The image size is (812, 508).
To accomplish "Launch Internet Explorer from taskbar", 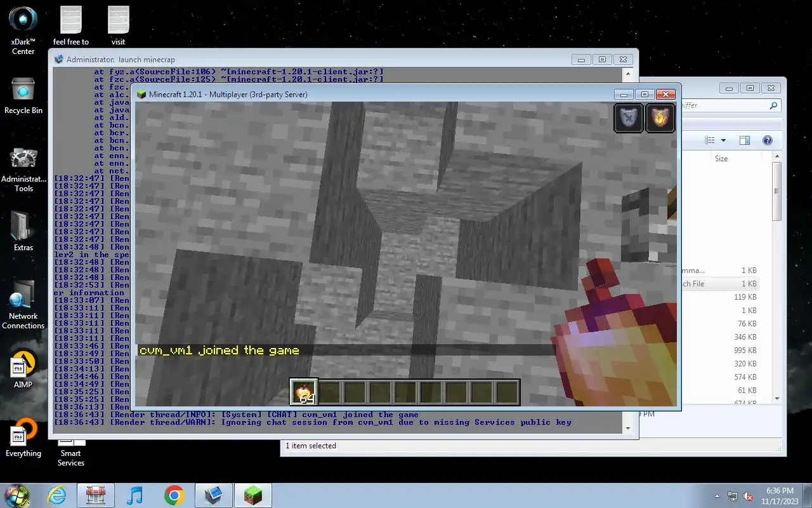I will (57, 495).
